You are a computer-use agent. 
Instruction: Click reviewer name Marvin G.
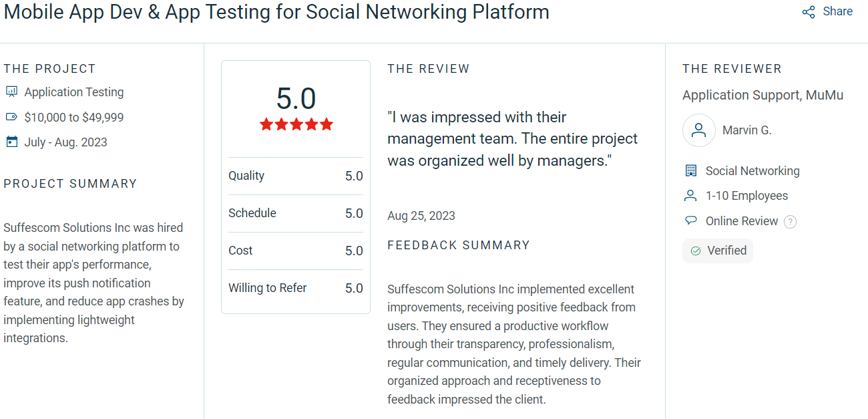[746, 130]
